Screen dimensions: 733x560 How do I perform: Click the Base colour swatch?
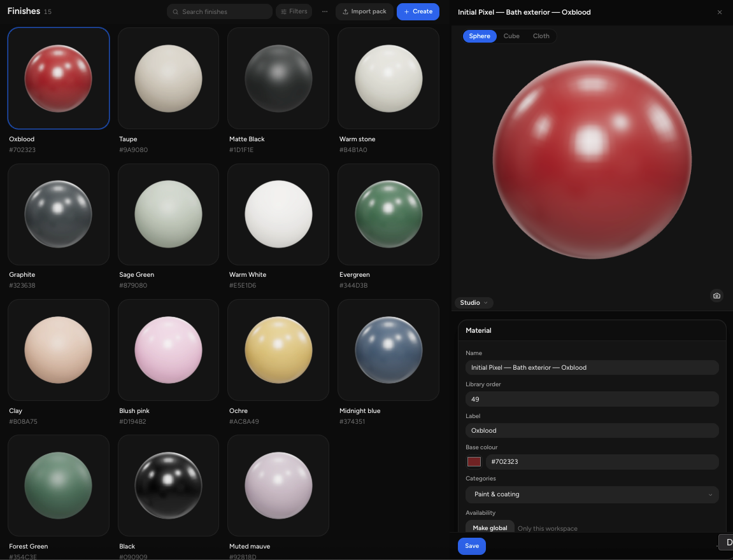point(474,461)
